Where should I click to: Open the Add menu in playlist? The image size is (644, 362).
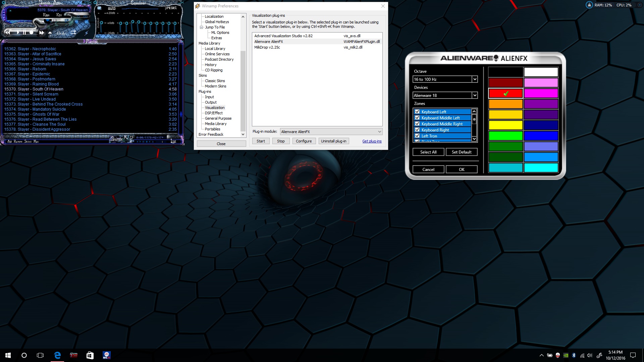tap(10, 141)
